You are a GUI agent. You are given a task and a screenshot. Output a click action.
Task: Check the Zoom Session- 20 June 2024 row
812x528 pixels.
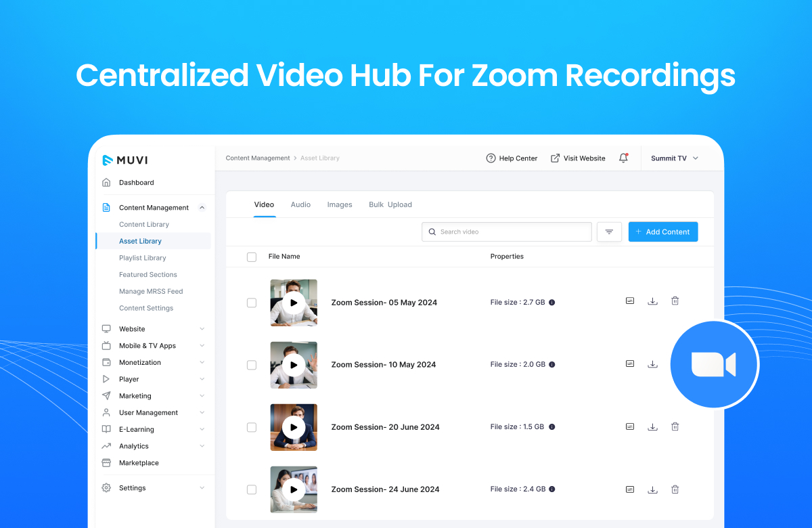252,427
